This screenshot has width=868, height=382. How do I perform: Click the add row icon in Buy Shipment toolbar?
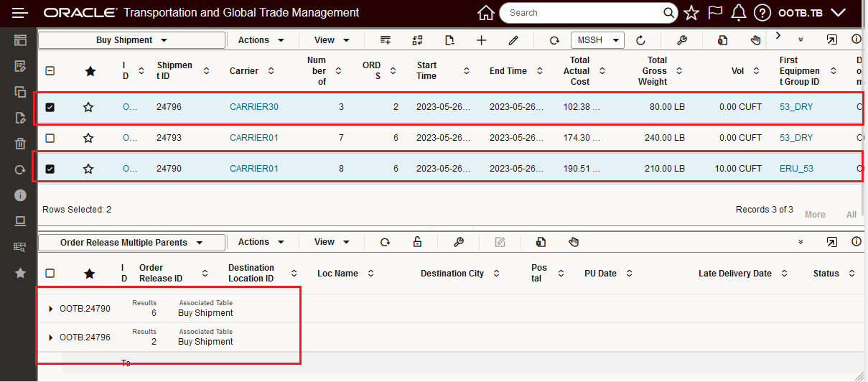pos(386,40)
